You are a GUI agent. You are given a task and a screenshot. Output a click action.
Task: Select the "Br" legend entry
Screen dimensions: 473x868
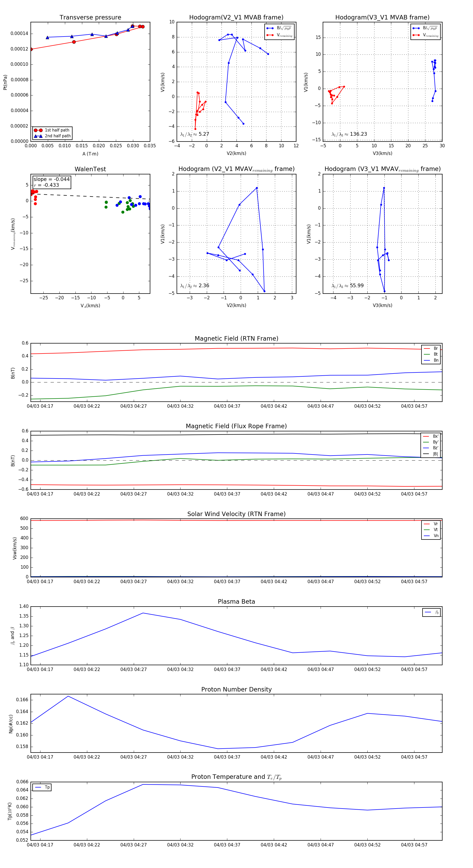pyautogui.click(x=431, y=349)
